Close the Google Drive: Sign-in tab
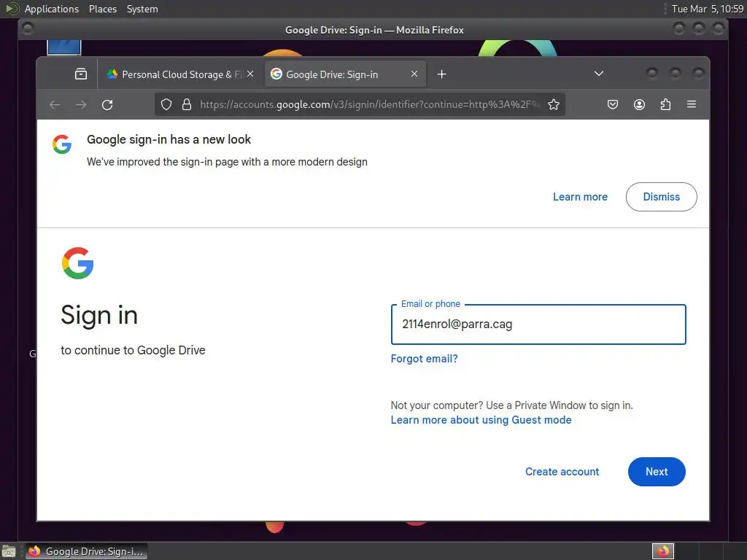 [x=414, y=74]
